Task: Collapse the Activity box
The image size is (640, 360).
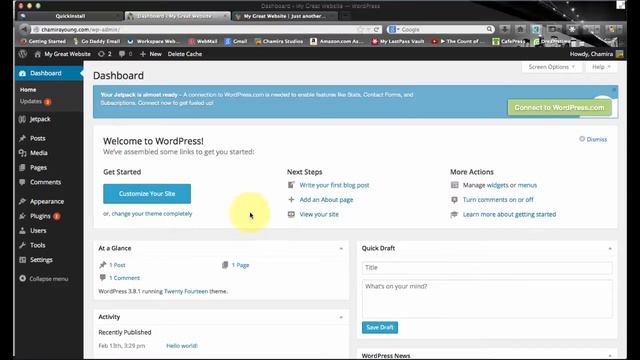Action: click(341, 317)
